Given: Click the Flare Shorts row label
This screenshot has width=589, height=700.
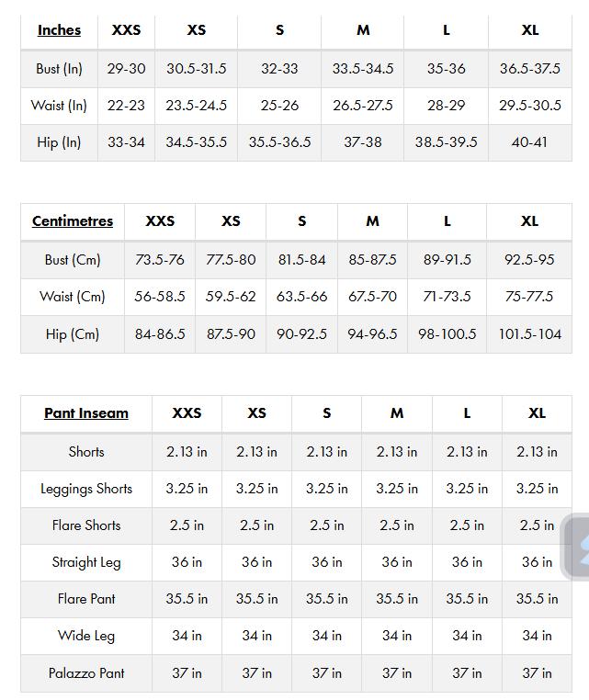Looking at the screenshot, I should coord(86,525).
